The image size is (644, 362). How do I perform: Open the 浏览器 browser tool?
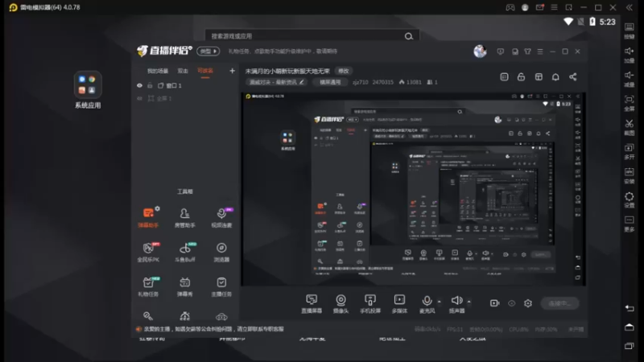(x=221, y=252)
